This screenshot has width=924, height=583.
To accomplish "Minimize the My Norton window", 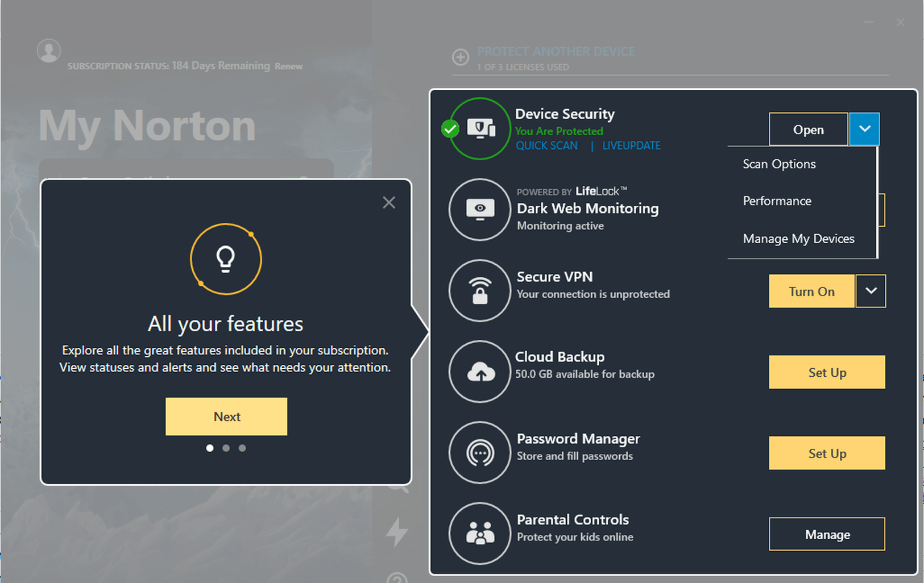I will click(x=868, y=22).
